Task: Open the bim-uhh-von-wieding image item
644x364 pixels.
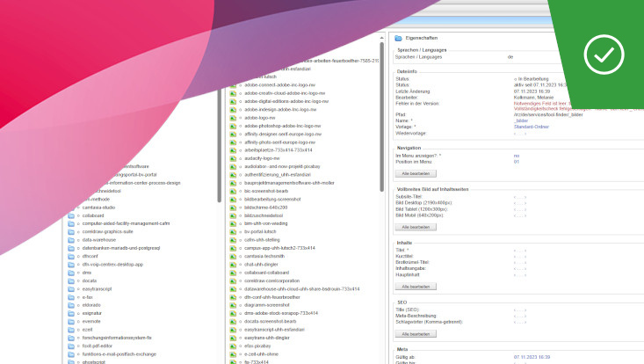Action: click(271, 223)
